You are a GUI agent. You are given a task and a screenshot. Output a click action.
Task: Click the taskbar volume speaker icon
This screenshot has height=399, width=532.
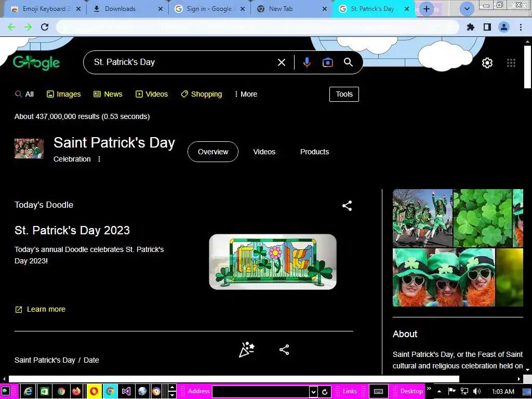pyautogui.click(x=477, y=391)
